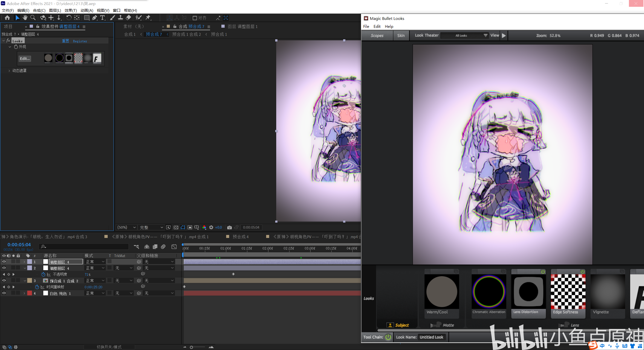The height and width of the screenshot is (350, 644).
Task: Click the 切换开关/模式 button
Action: point(109,347)
